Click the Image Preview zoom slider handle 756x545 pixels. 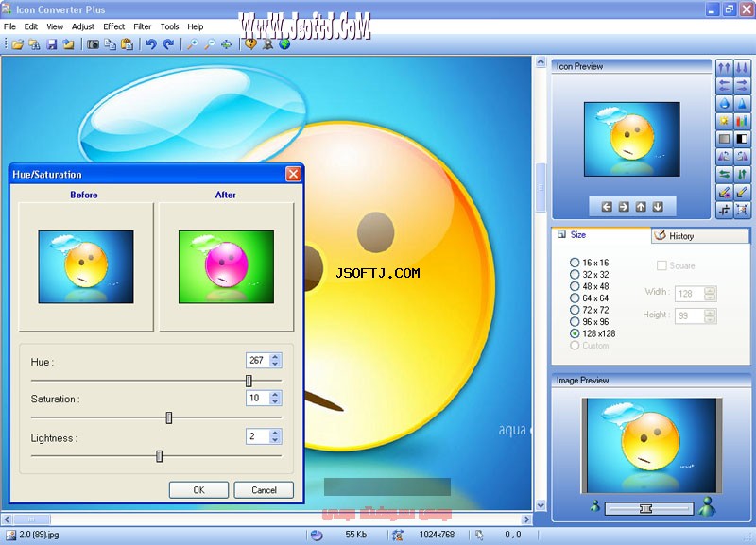coord(645,508)
